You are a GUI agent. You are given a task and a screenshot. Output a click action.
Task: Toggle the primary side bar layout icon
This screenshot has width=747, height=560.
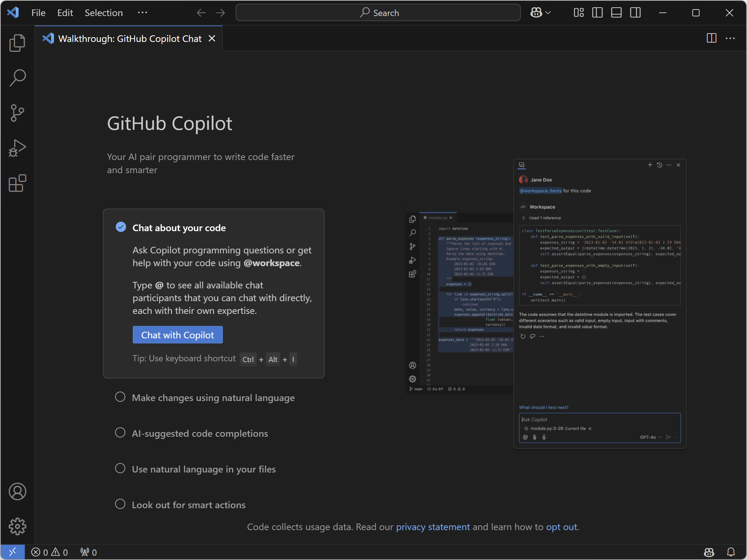click(597, 13)
